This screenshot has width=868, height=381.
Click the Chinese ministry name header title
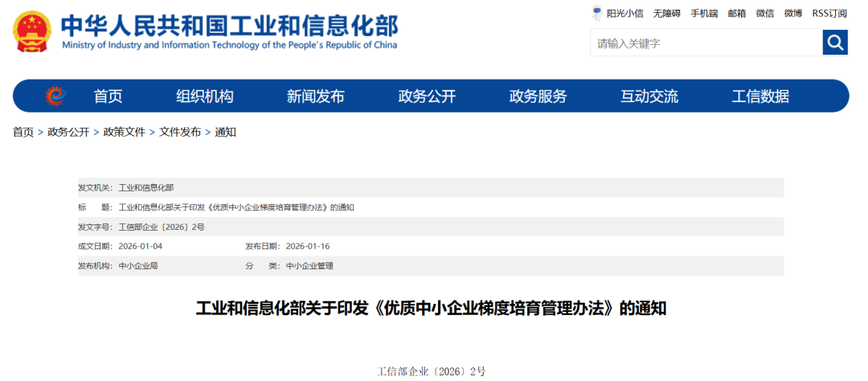[x=229, y=25]
